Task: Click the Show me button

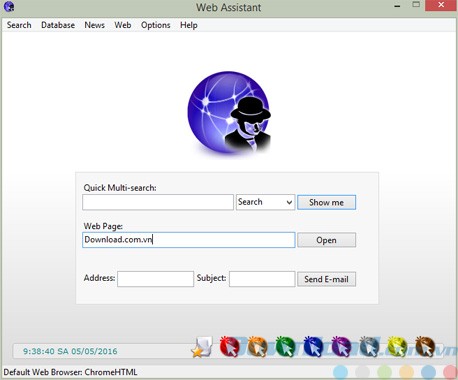Action: pyautogui.click(x=326, y=202)
